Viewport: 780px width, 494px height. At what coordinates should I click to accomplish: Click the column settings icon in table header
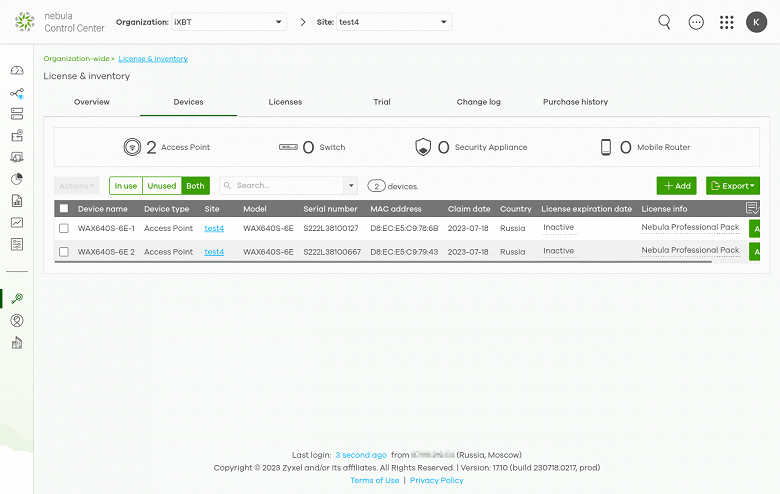[752, 208]
